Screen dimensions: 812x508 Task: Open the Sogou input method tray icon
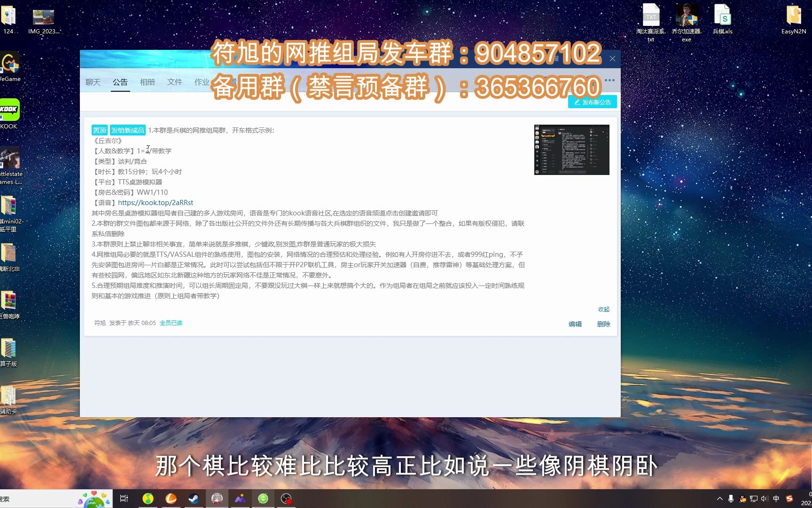(789, 499)
